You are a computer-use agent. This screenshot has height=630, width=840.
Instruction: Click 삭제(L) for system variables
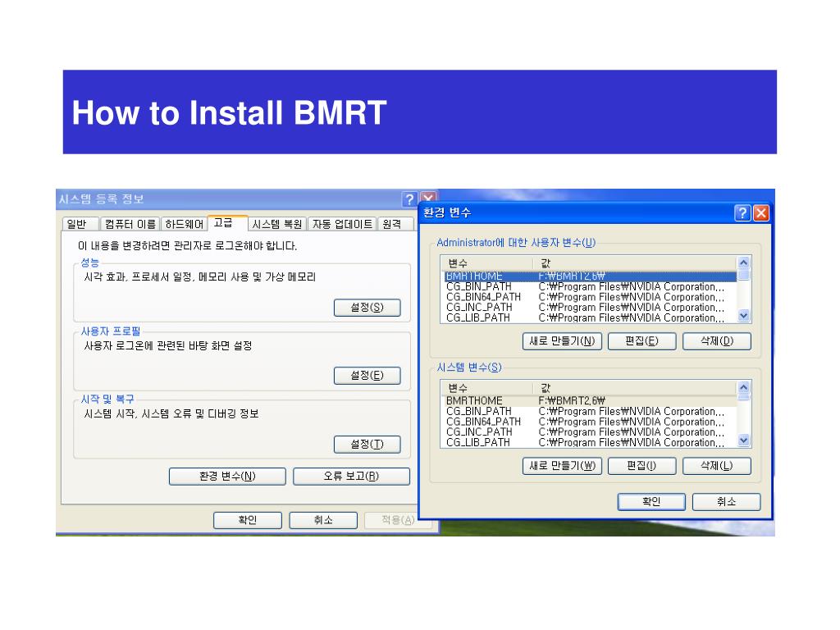717,466
